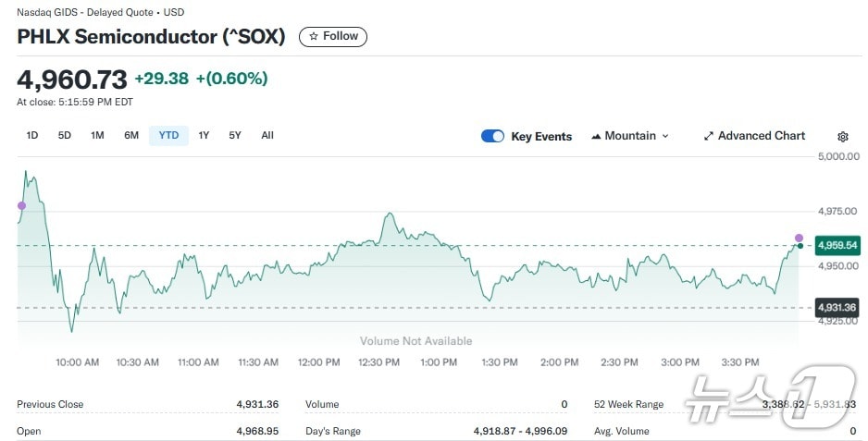
Task: Select the 5D time range
Action: (x=65, y=136)
